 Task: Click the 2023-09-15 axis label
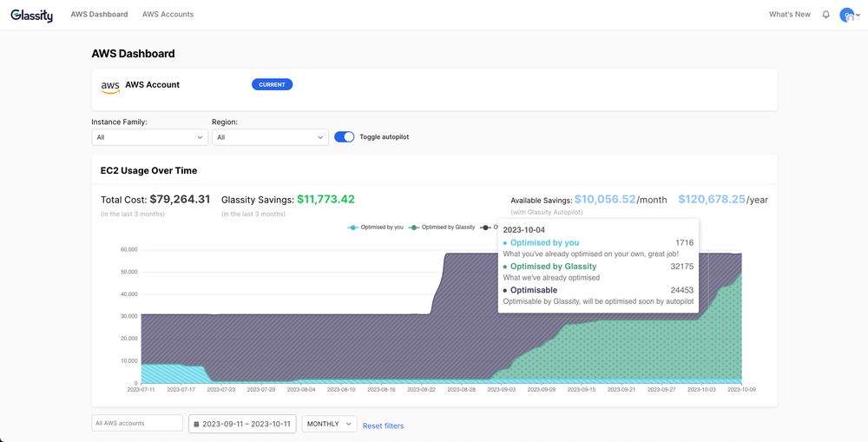click(x=581, y=390)
